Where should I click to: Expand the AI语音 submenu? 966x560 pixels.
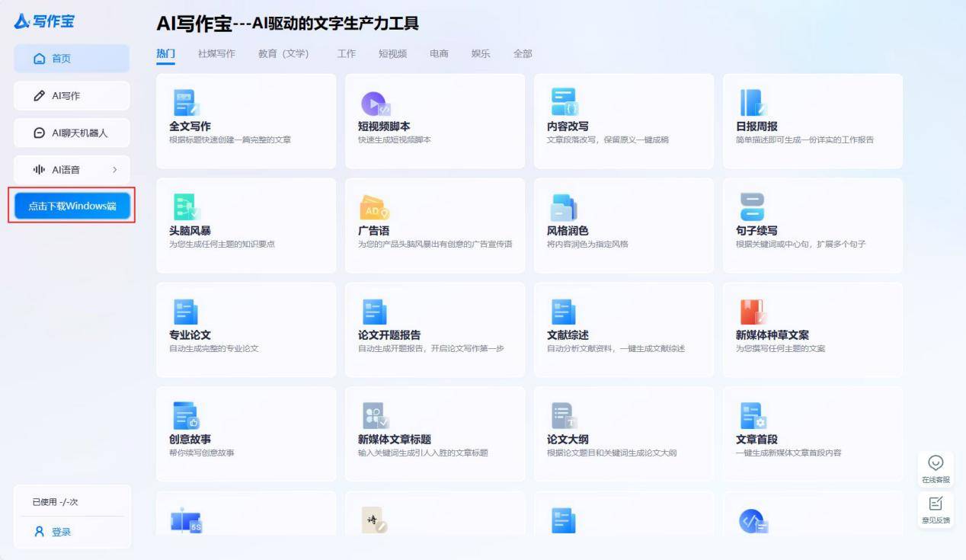pos(72,169)
